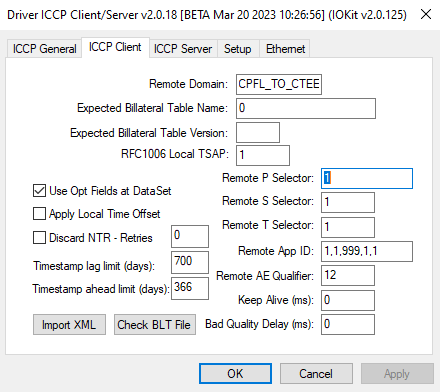Run Check BLT File
The image size is (440, 392).
point(155,324)
